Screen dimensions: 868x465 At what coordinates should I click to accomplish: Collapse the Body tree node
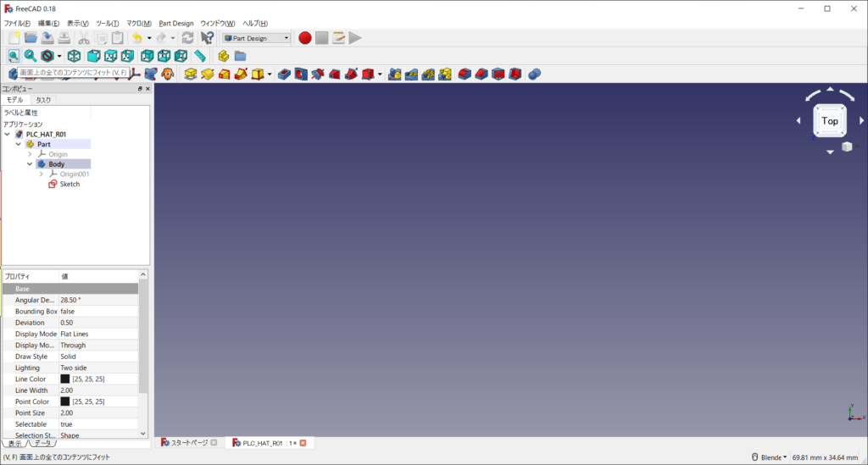click(30, 164)
